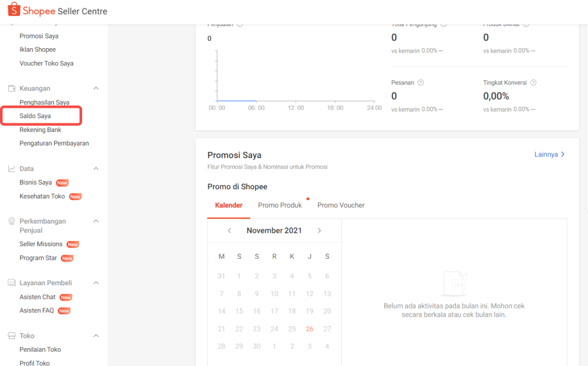The width and height of the screenshot is (588, 366).
Task: Click the Shopee logo bag icon
Action: click(x=14, y=9)
